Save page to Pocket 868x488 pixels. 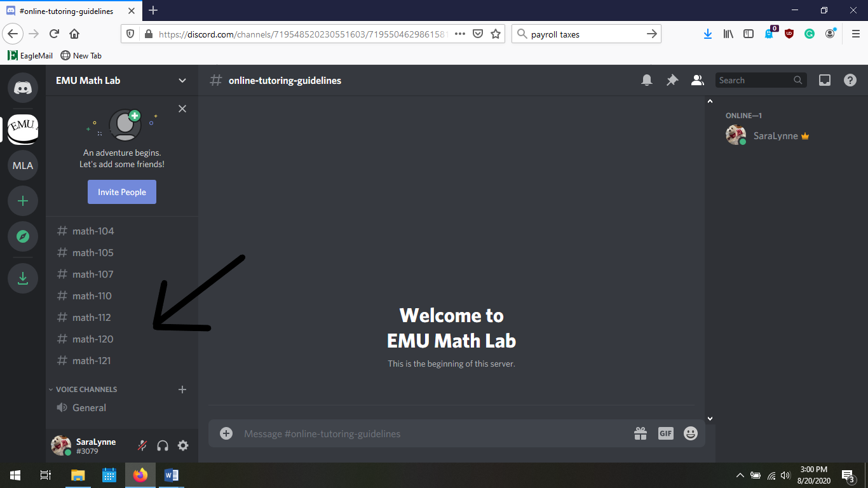pyautogui.click(x=478, y=34)
